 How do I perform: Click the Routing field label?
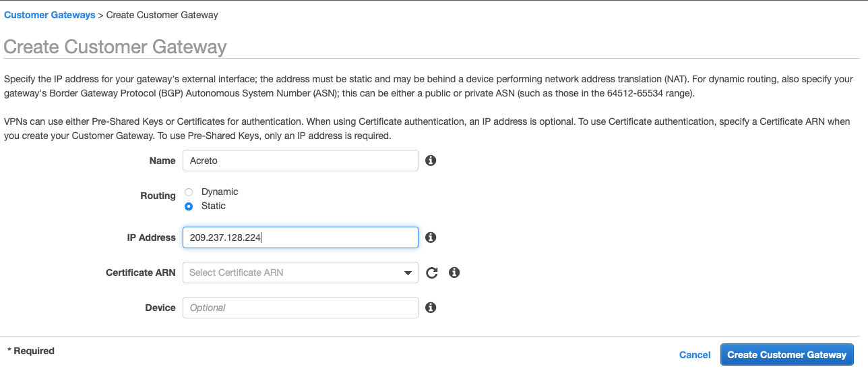[x=158, y=196]
